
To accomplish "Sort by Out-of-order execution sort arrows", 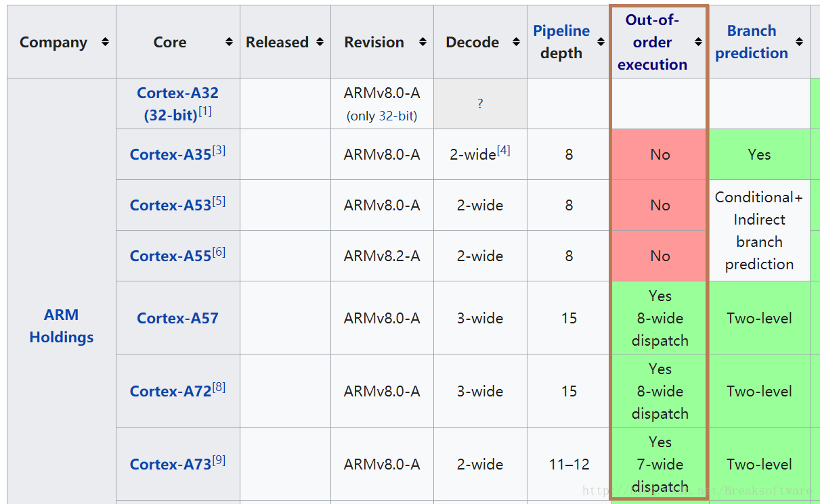I will 699,42.
